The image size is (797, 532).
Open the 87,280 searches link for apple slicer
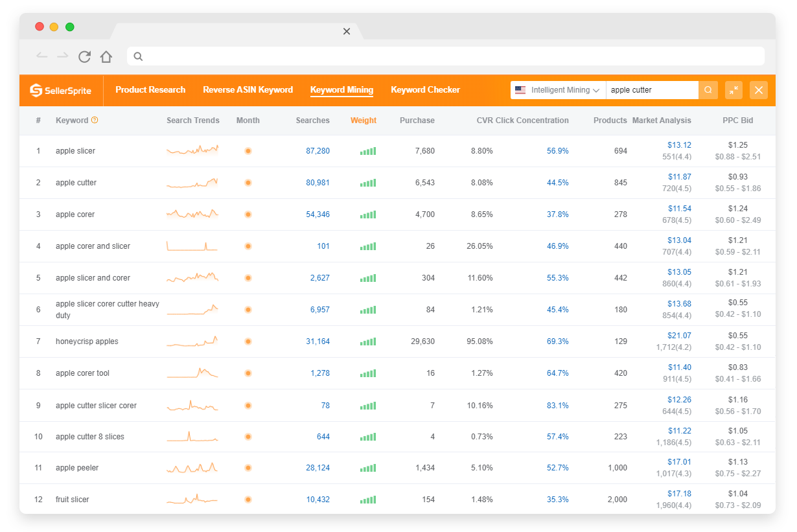(x=318, y=150)
